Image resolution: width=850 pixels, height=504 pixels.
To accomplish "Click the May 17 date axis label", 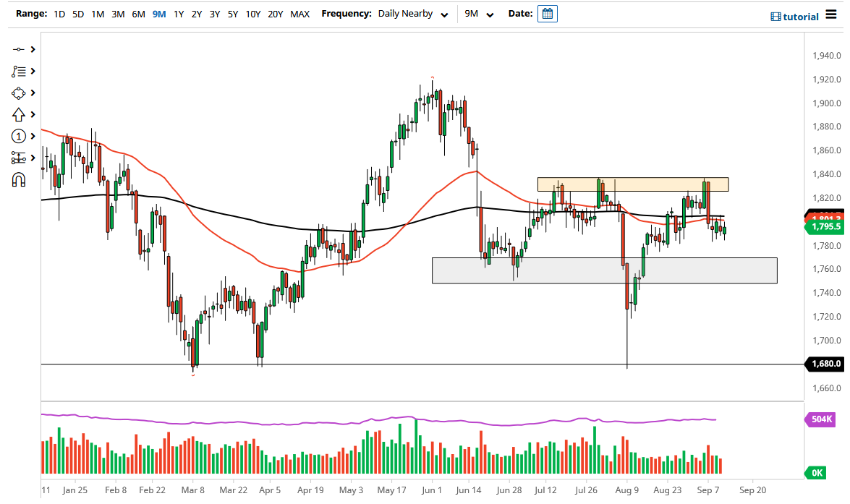I will tap(391, 490).
